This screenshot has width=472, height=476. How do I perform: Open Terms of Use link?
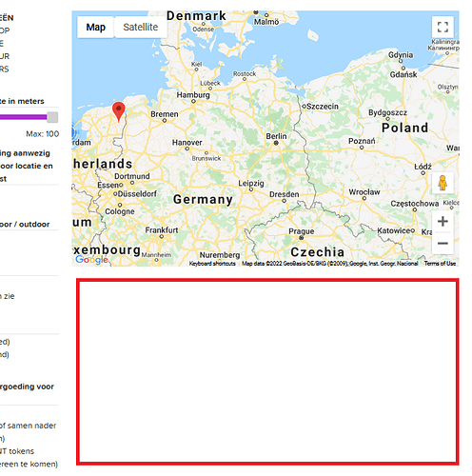point(440,264)
